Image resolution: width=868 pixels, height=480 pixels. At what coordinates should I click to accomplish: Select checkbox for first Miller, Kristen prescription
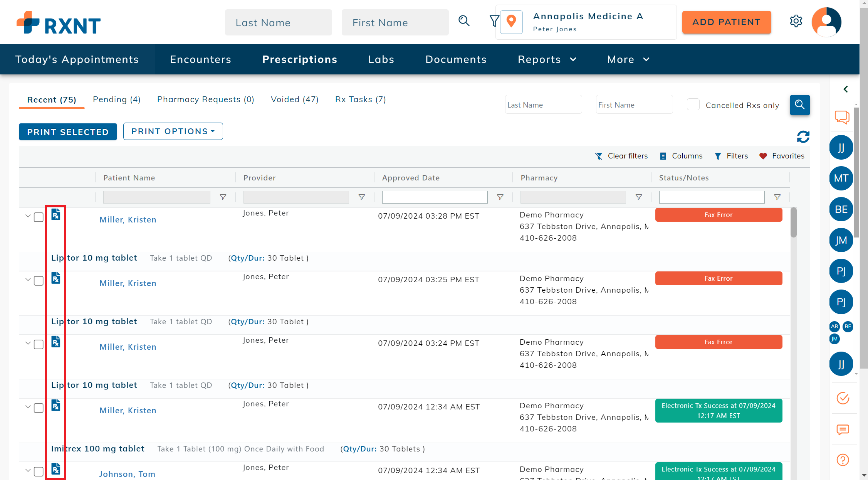(x=39, y=217)
